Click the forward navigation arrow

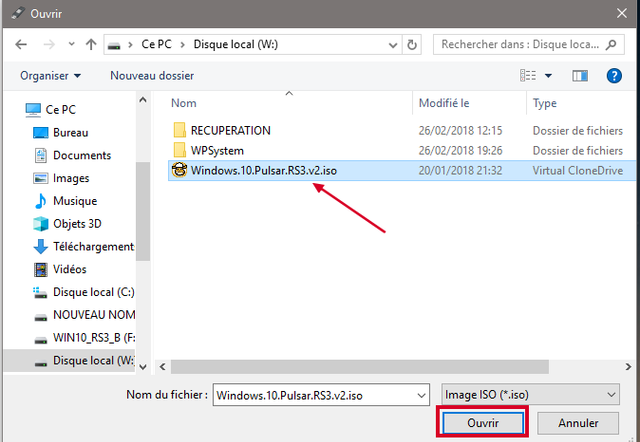point(49,44)
